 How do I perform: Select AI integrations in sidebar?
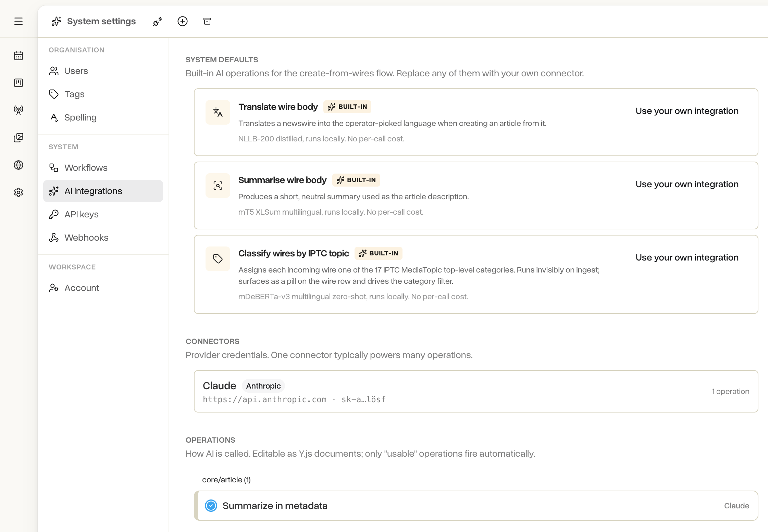pyautogui.click(x=103, y=191)
